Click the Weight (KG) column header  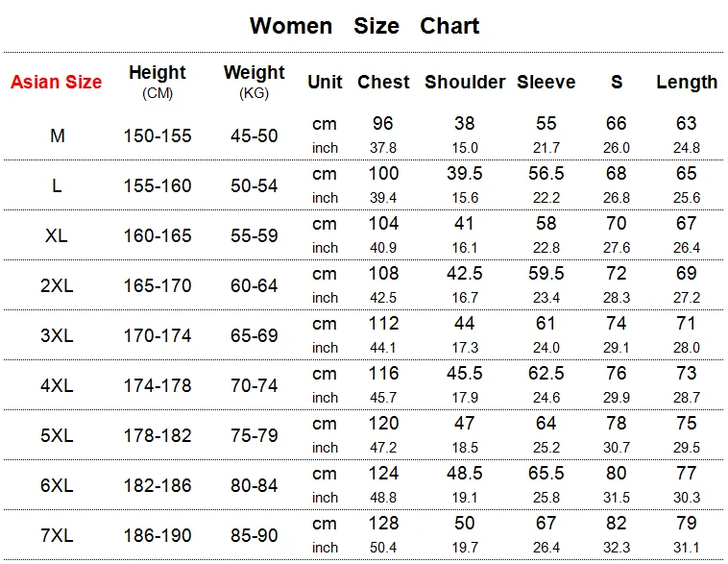[x=255, y=81]
